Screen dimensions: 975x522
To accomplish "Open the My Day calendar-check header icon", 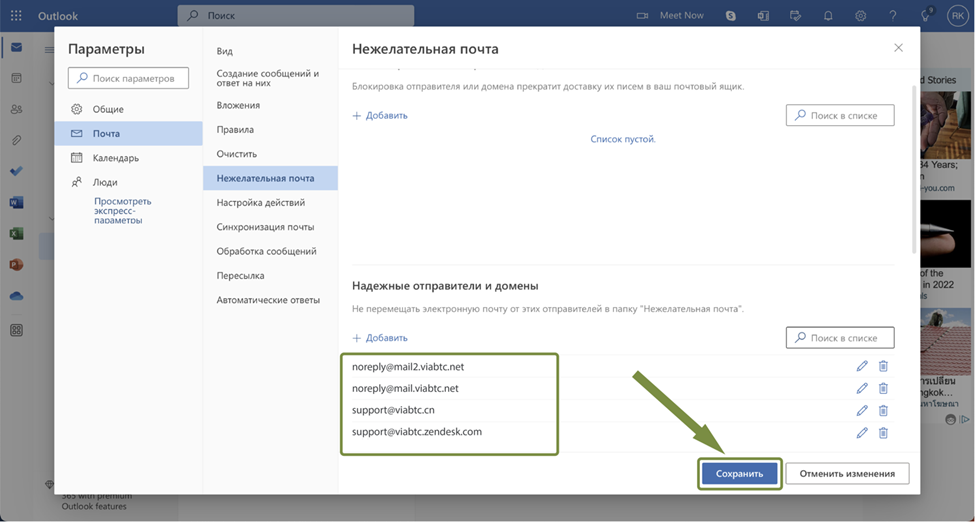I will [795, 16].
